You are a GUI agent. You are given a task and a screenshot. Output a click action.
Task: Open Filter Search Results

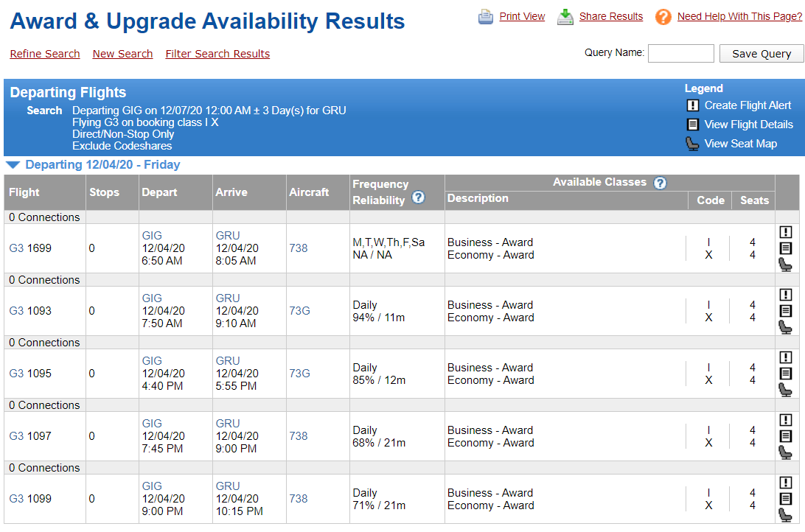(217, 54)
